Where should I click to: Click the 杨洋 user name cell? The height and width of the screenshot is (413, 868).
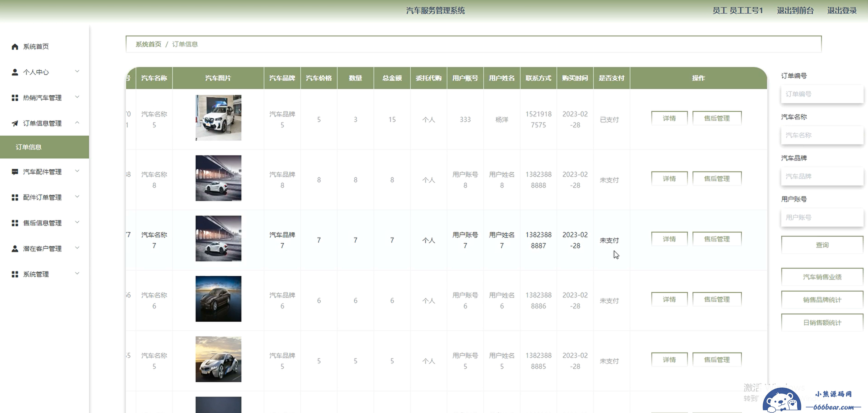[502, 120]
